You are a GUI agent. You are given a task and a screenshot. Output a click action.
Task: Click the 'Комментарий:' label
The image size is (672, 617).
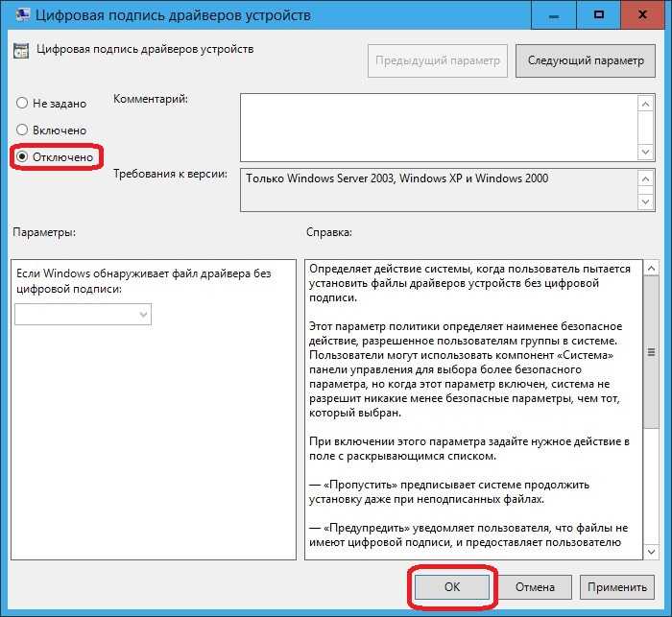tap(151, 99)
